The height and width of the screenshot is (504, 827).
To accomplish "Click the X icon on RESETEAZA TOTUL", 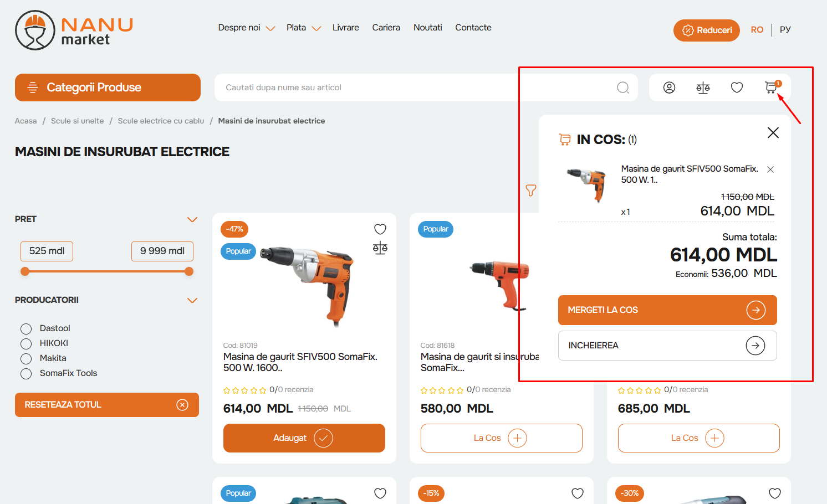I will pos(182,405).
